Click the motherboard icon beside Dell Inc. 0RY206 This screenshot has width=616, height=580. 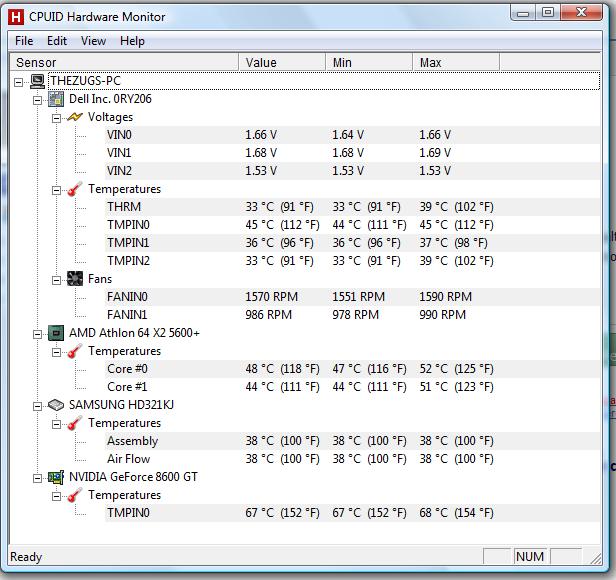pos(56,99)
